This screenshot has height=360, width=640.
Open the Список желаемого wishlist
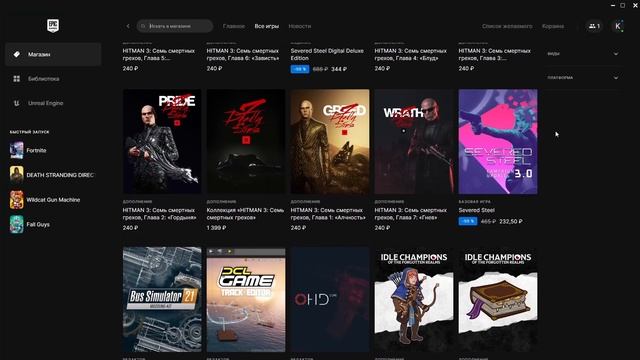click(507, 26)
